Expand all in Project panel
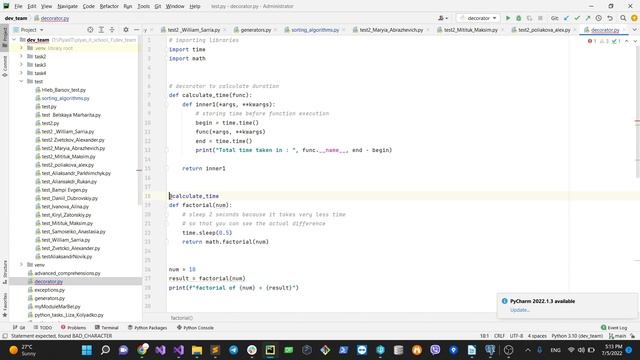This screenshot has height=360, width=640. point(101,30)
